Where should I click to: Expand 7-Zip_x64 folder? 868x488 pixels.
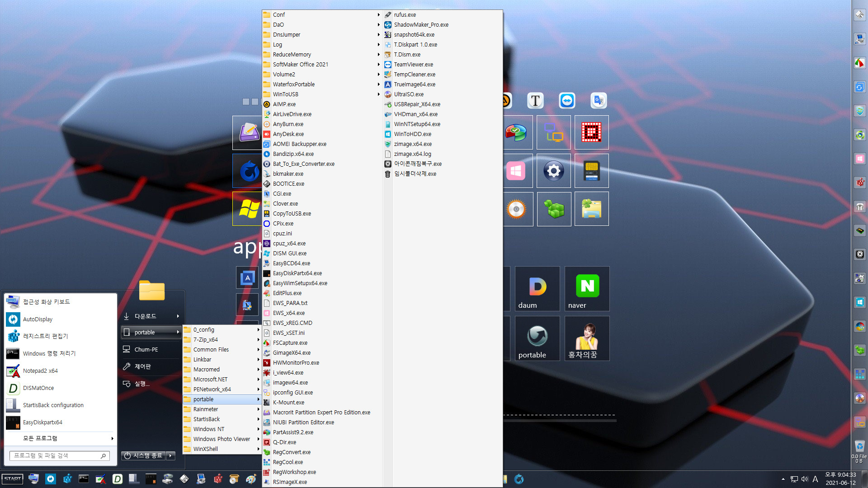222,340
